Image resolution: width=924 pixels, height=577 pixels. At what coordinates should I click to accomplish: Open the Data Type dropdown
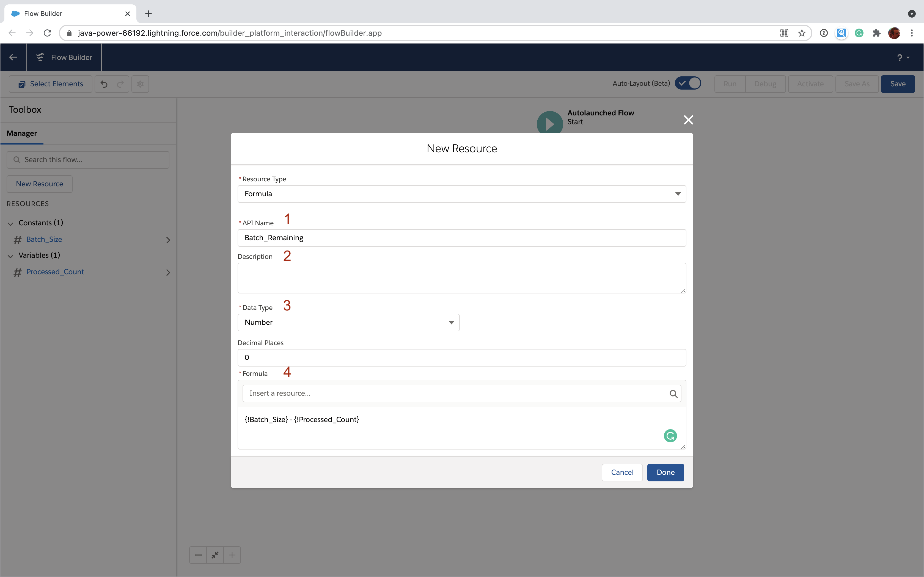[349, 322]
